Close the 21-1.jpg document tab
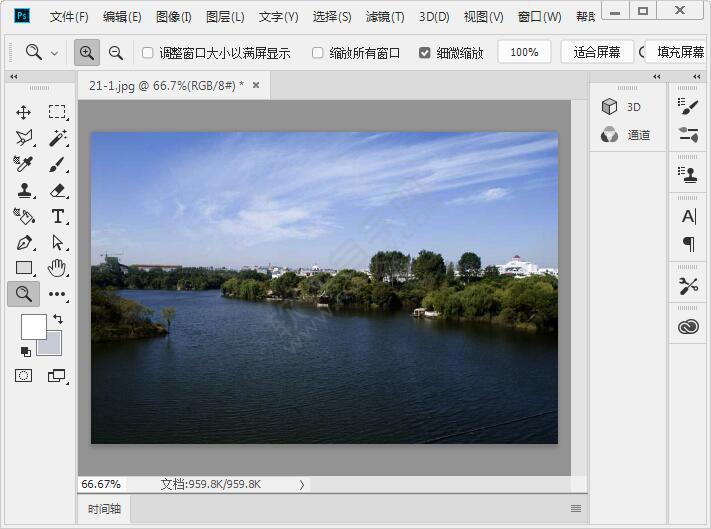This screenshot has height=529, width=711. [256, 85]
